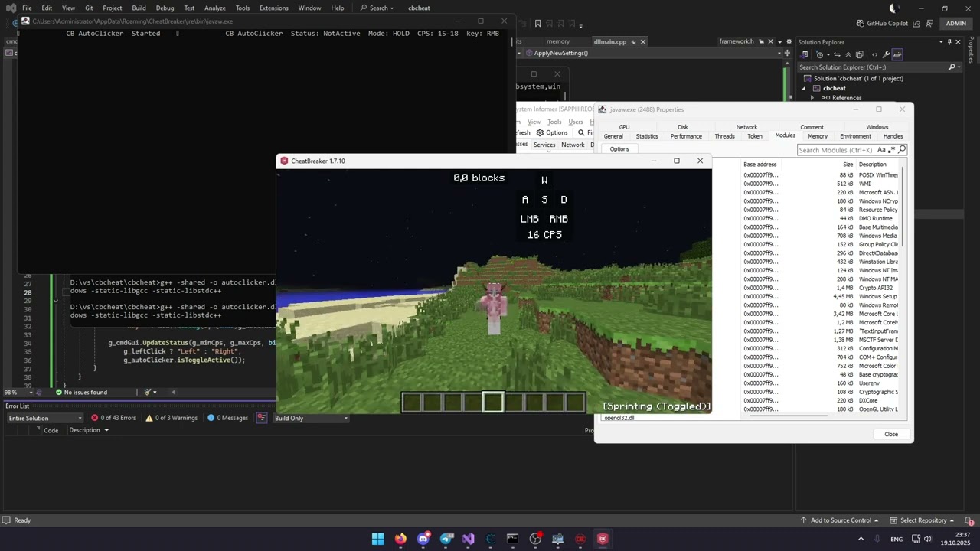Viewport: 980px width, 551px height.
Task: Toggle the 0 of 3 Warnings filter
Action: (x=171, y=418)
